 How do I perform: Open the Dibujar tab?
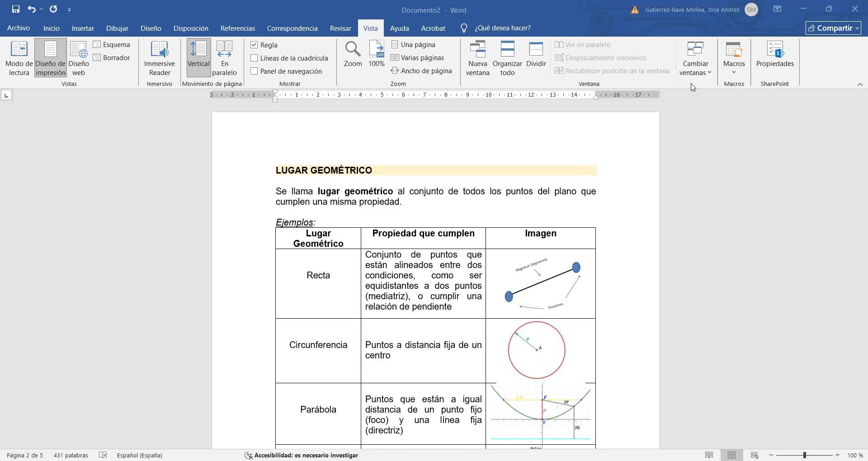coord(117,28)
